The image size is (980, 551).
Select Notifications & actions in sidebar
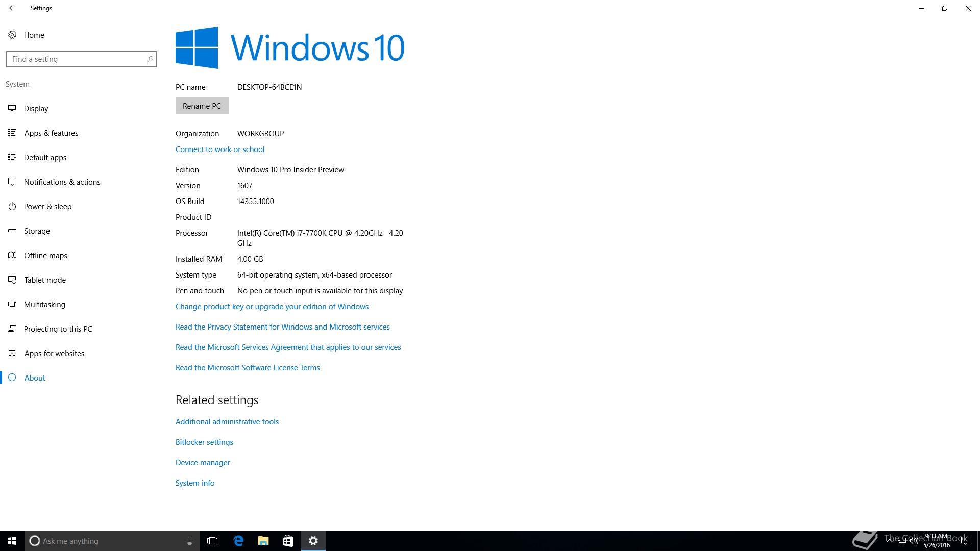[62, 182]
